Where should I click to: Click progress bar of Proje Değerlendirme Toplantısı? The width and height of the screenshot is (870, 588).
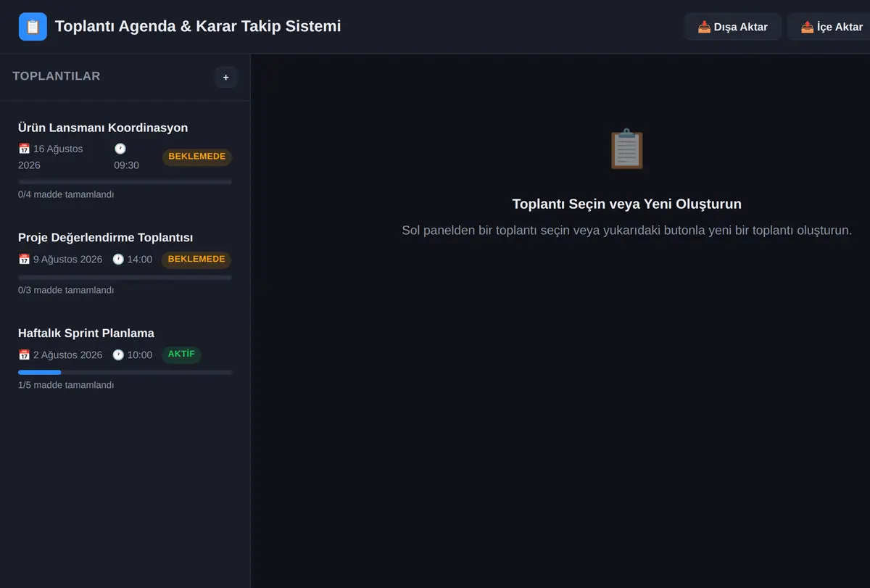click(x=125, y=277)
